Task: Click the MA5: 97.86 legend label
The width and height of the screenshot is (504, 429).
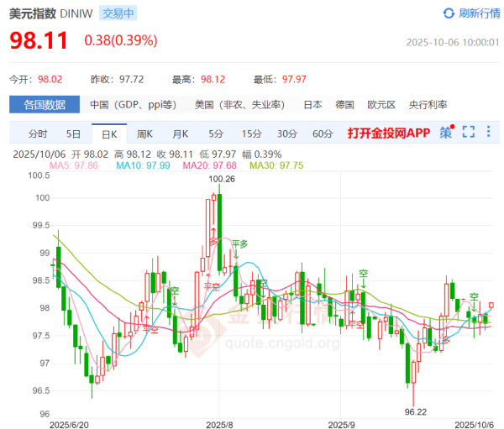Action: 74,165
